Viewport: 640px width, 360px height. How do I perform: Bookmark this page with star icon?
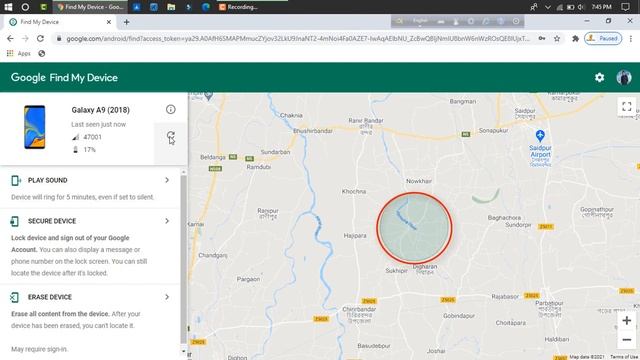point(557,38)
